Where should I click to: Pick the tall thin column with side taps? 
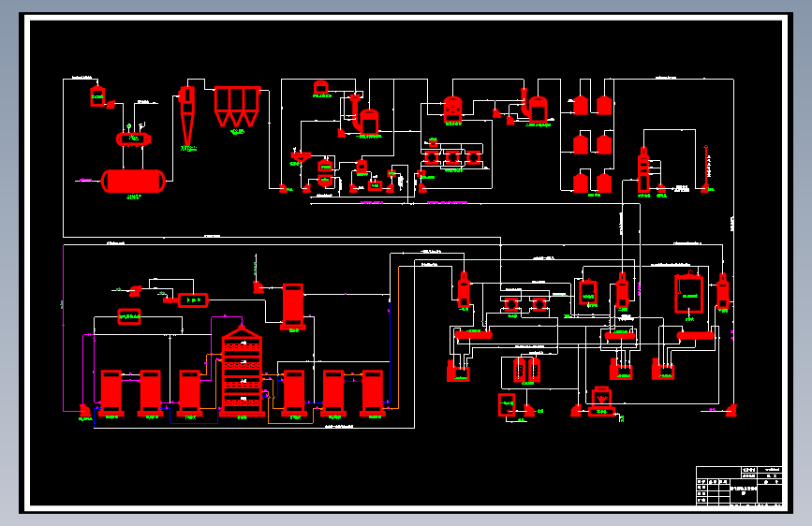click(x=643, y=170)
